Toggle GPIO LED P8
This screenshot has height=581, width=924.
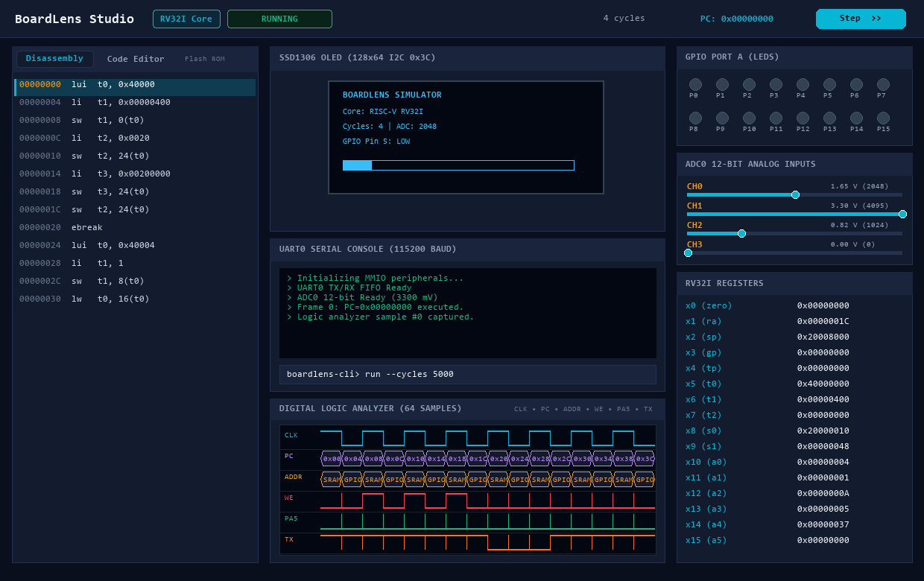[695, 118]
